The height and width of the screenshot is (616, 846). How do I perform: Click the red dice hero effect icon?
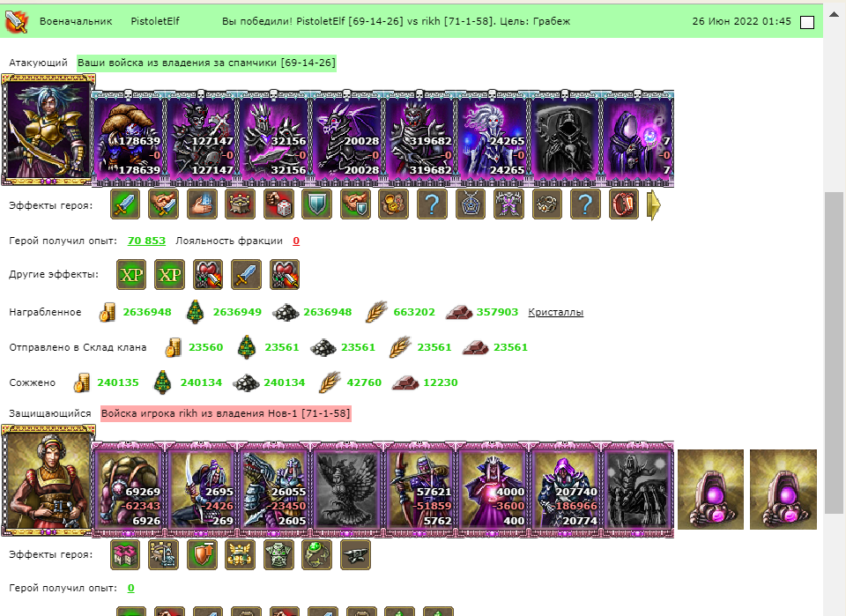tap(278, 204)
